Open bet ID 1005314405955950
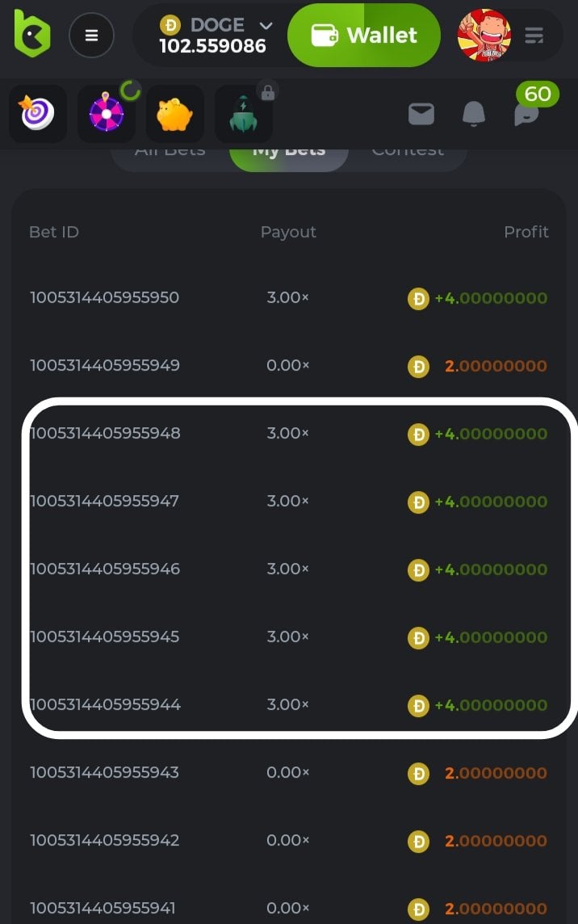 coord(104,297)
